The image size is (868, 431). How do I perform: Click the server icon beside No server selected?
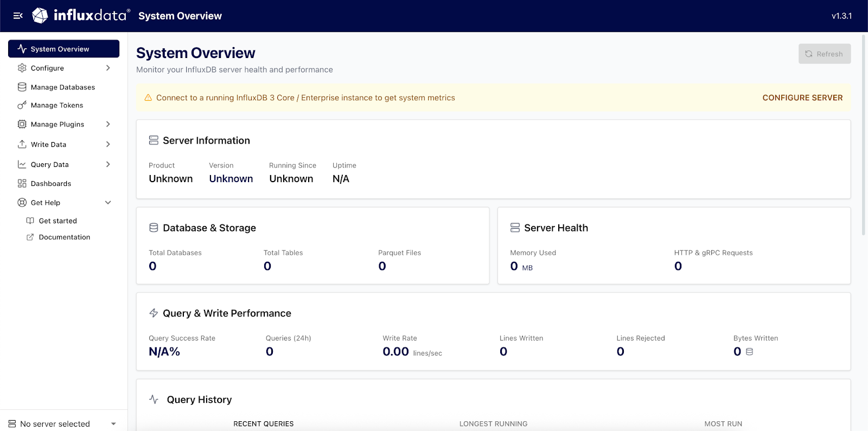coord(12,424)
